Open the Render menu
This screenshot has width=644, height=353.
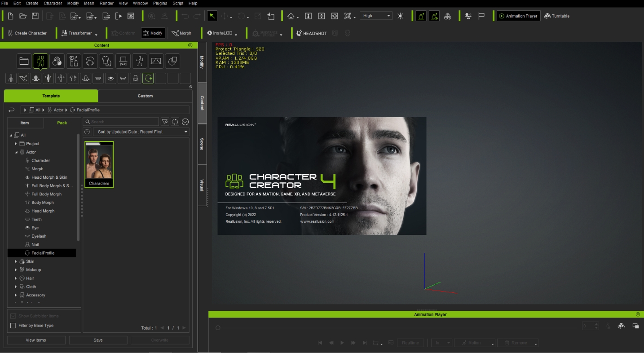click(x=106, y=3)
